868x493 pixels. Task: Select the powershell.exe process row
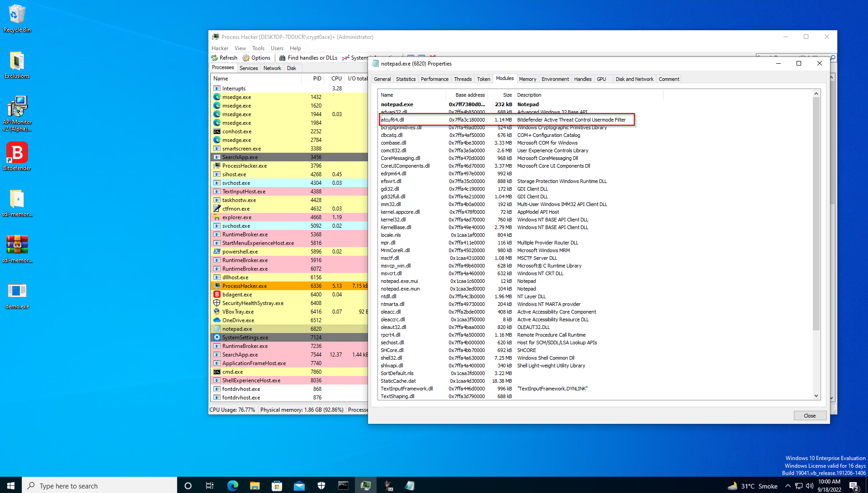240,252
